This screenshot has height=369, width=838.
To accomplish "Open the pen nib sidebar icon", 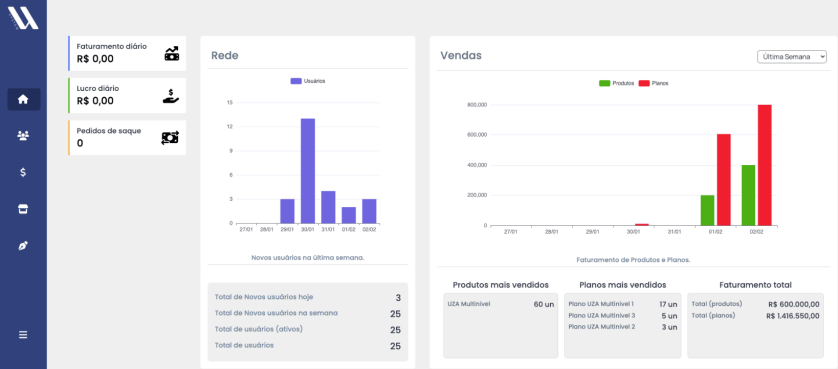I will pos(23,246).
